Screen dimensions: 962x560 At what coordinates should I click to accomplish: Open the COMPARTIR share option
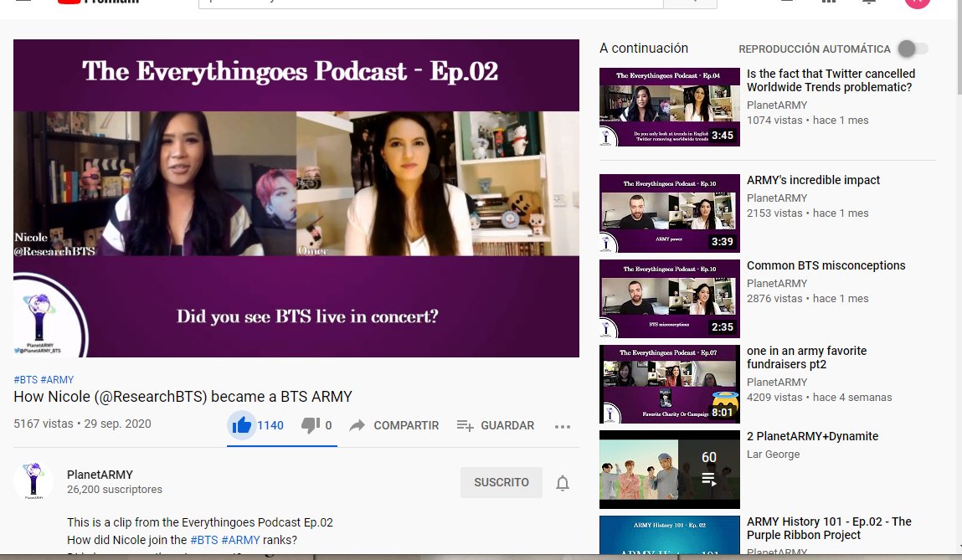(x=394, y=425)
